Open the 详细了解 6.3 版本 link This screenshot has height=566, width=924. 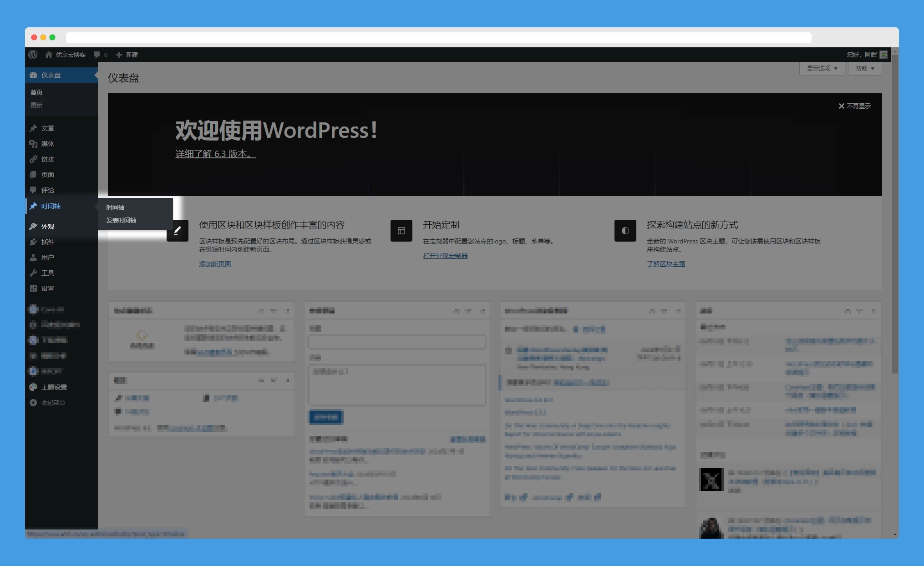point(216,154)
